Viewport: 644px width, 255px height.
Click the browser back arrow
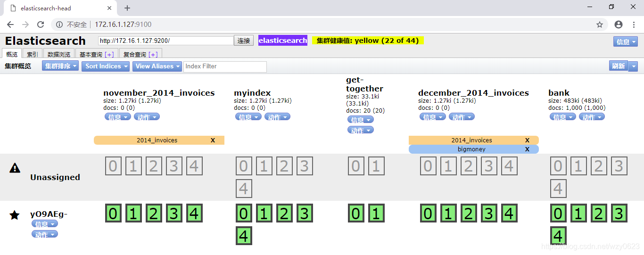tap(10, 25)
